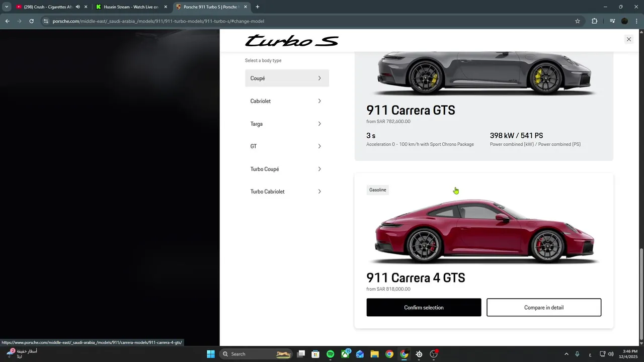Click Compare in detail button

[x=544, y=307]
